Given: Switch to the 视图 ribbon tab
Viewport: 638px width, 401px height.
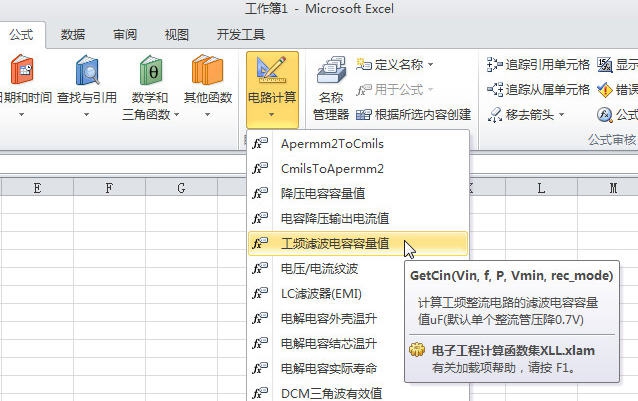Looking at the screenshot, I should coord(177,35).
